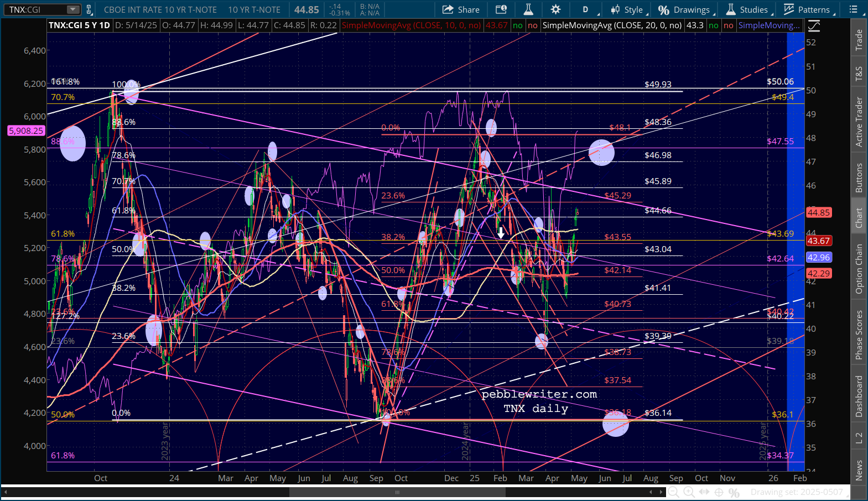Open the flask icon in the toolbar
Image resolution: width=868 pixels, height=501 pixels.
[528, 9]
